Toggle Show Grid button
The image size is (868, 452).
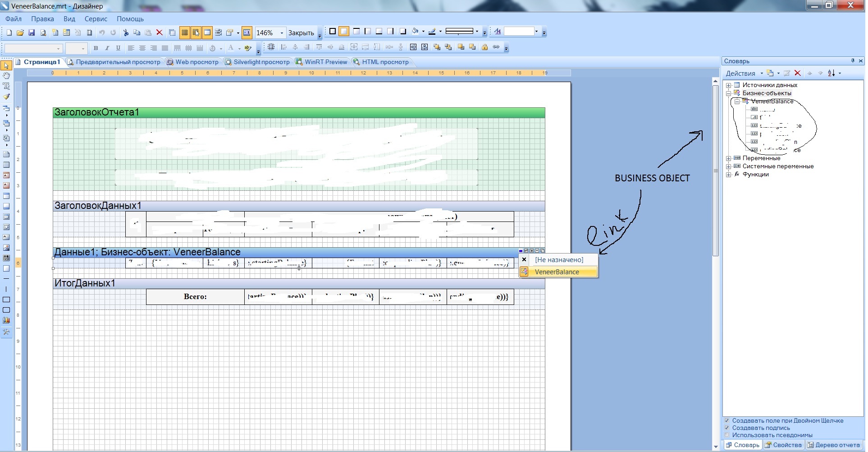pyautogui.click(x=185, y=32)
